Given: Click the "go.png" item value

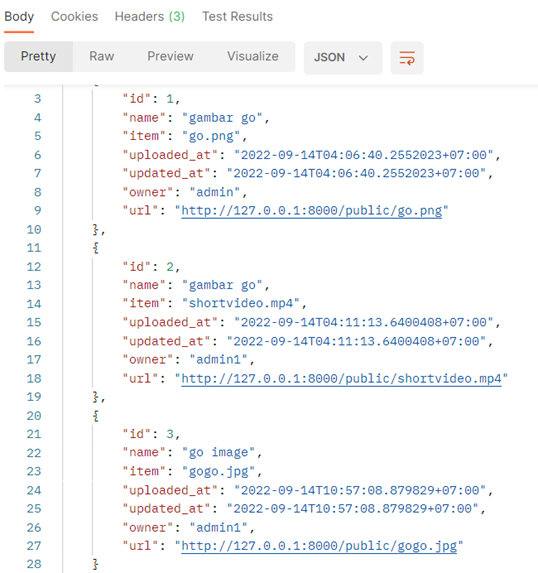Looking at the screenshot, I should (211, 136).
